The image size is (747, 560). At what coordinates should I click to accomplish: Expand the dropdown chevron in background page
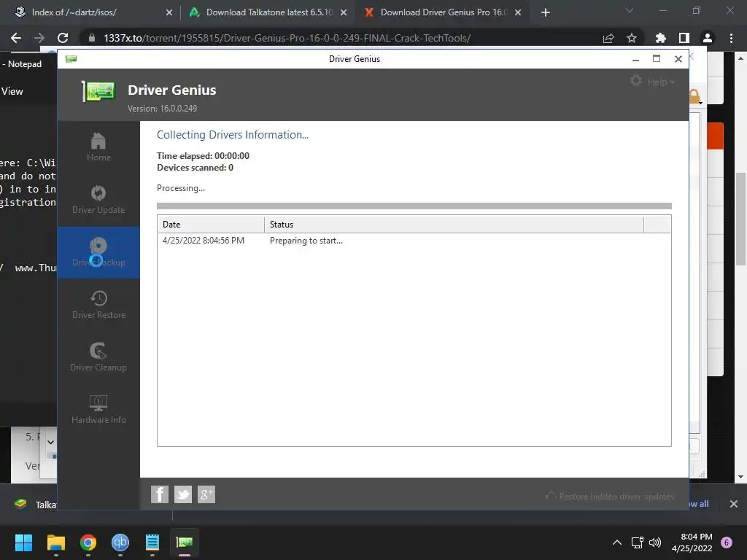(x=51, y=443)
